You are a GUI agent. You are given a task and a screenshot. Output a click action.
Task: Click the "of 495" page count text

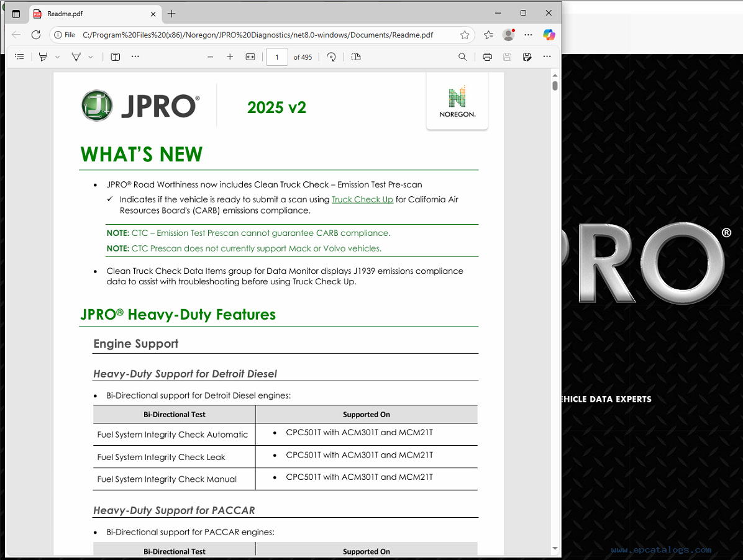303,57
